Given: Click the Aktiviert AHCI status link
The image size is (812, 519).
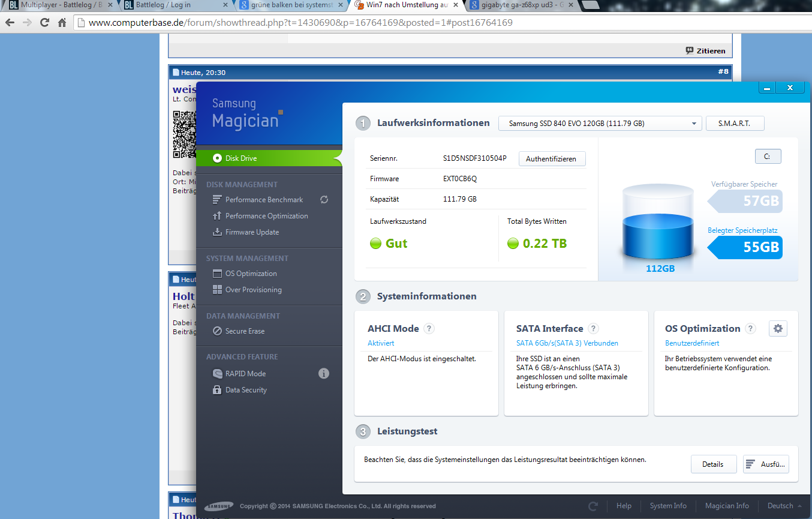Looking at the screenshot, I should point(381,343).
